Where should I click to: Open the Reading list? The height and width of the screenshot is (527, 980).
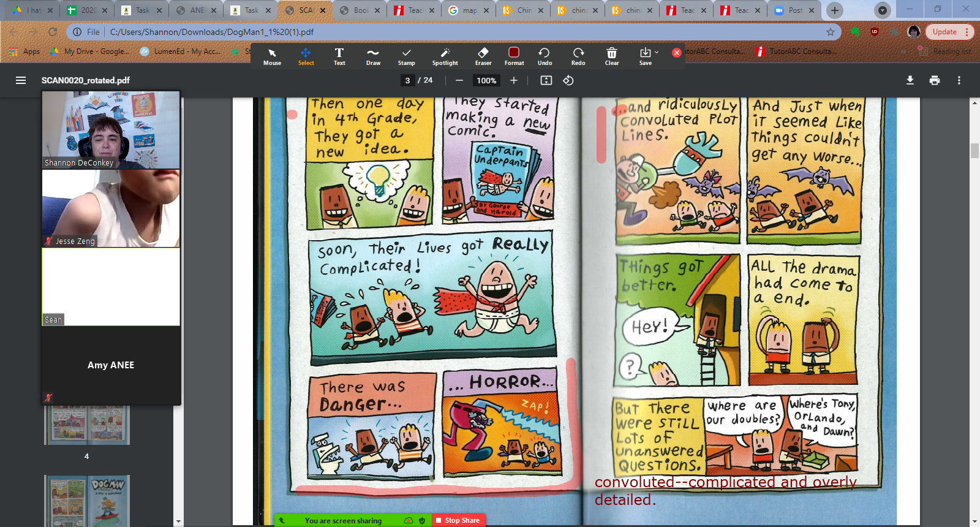coord(945,51)
